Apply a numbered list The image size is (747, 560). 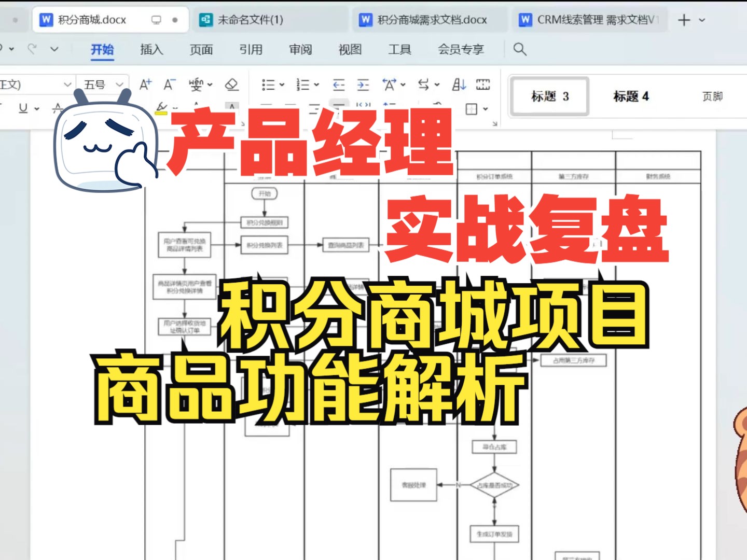303,85
